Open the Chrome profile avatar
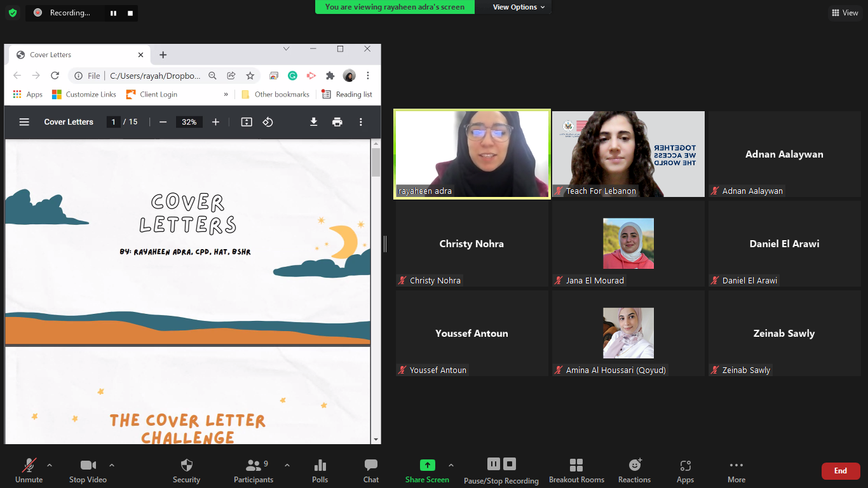 pos(349,76)
